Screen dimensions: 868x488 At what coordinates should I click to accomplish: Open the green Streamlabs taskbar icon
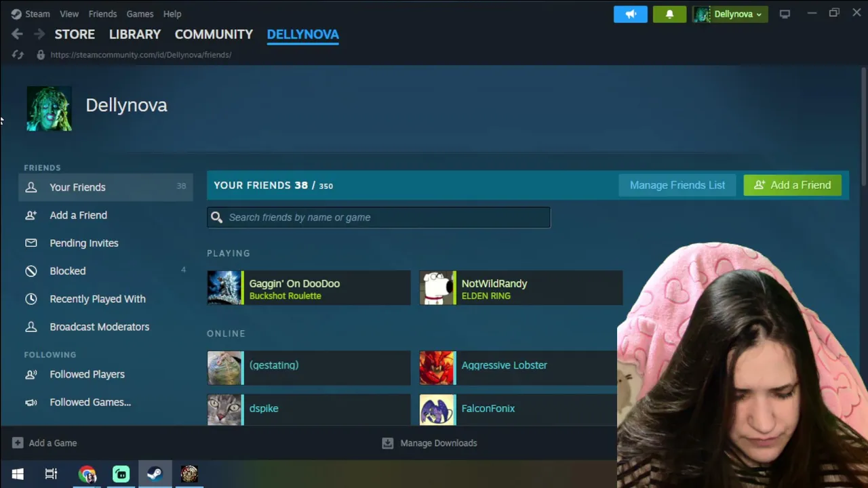click(x=121, y=474)
